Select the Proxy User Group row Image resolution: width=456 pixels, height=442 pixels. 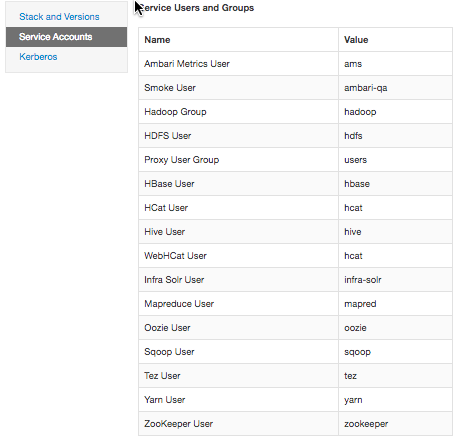pyautogui.click(x=295, y=160)
